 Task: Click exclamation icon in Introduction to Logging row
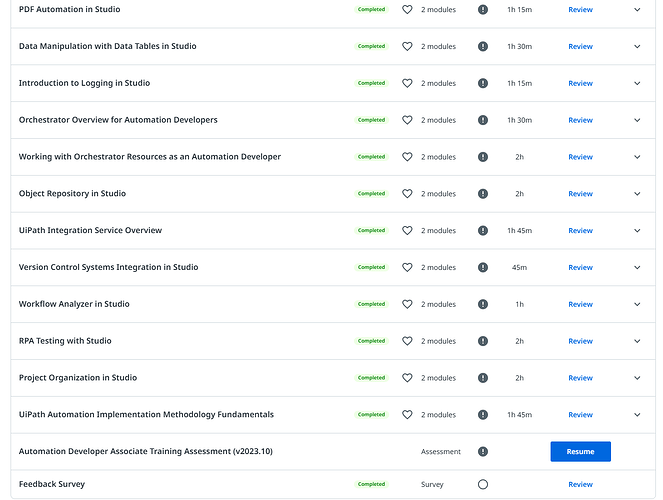click(x=482, y=83)
